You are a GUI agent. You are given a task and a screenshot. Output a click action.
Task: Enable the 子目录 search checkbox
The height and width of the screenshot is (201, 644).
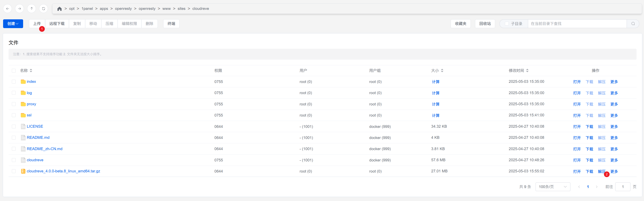pyautogui.click(x=507, y=24)
